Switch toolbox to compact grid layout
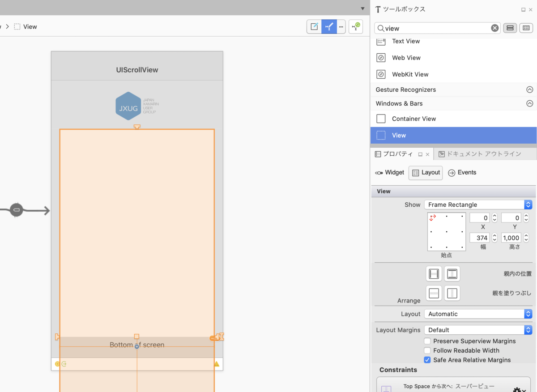The height and width of the screenshot is (392, 537). (526, 28)
